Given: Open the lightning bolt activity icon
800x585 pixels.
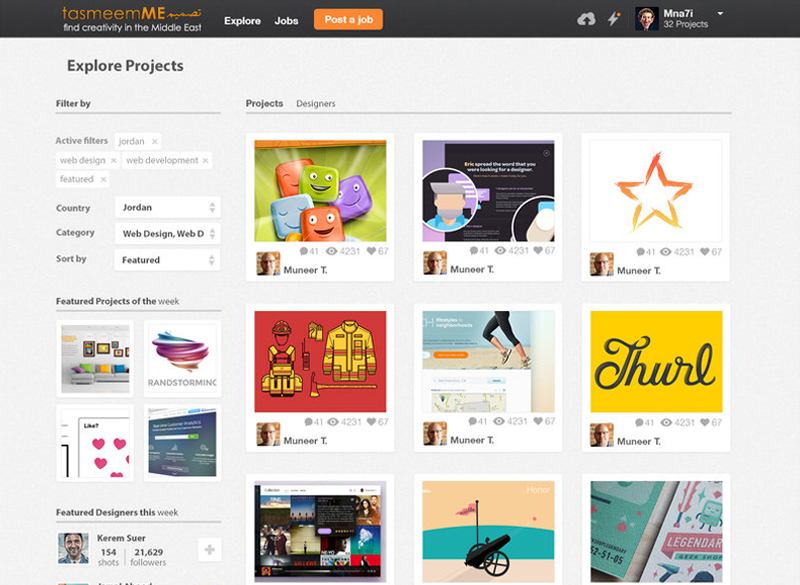Looking at the screenshot, I should (614, 19).
